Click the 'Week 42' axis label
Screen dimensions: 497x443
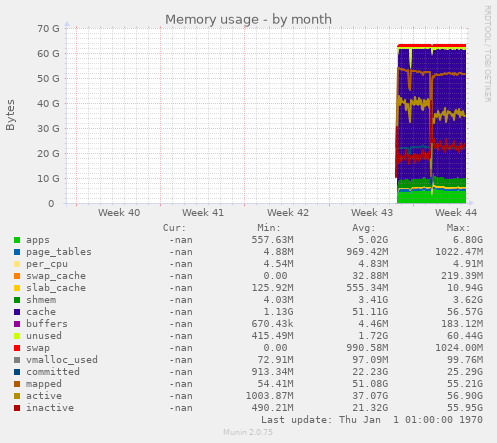(x=288, y=213)
